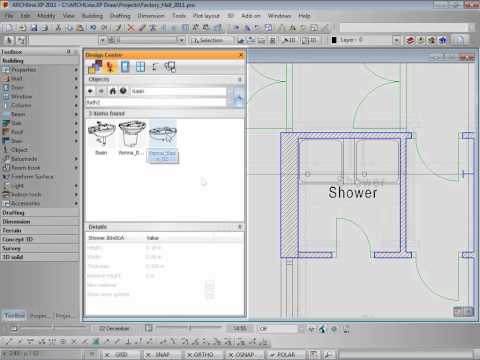Viewport: 480px width, 360px height.
Task: Toggle the OSNAP status button
Action: point(242,355)
